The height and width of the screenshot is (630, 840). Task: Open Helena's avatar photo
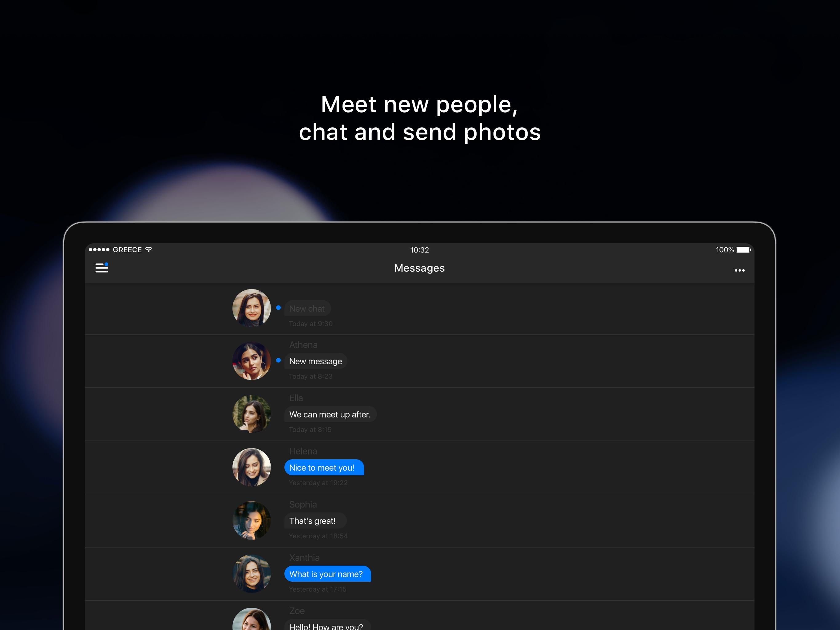coord(252,467)
